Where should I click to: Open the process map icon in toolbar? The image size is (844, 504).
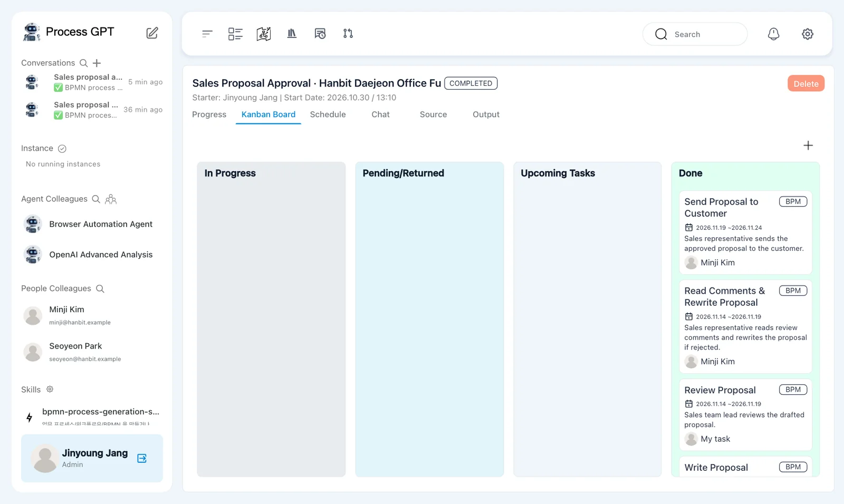[x=264, y=34]
